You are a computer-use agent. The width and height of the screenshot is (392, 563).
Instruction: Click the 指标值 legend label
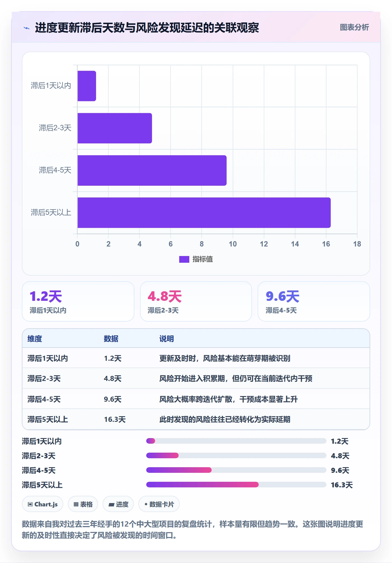point(203,259)
